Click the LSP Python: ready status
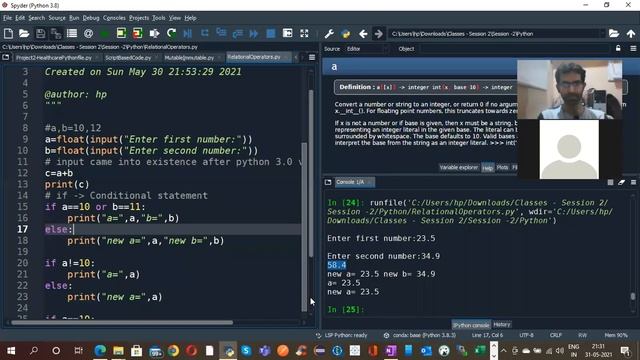This screenshot has width=640, height=360. tap(342, 335)
